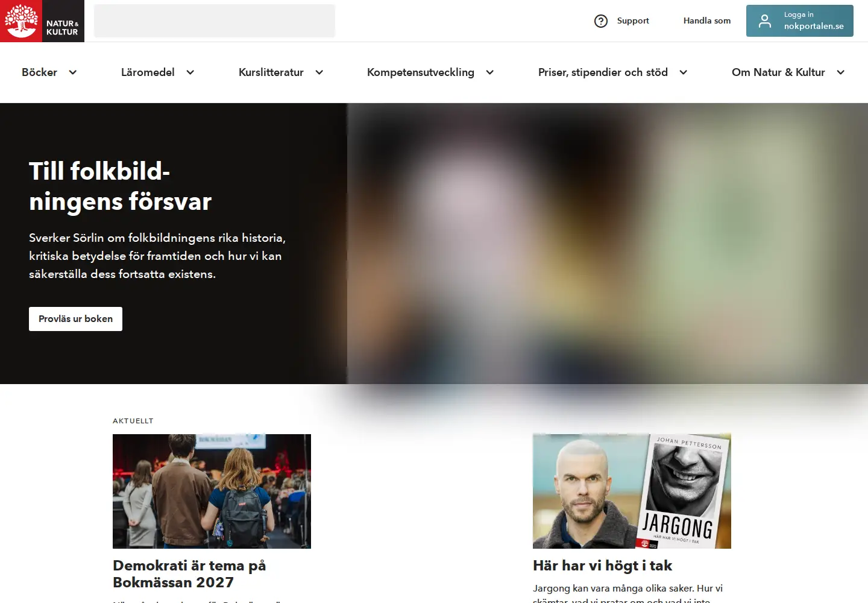Open Demokrati är tema på Bokmässan 2027
The height and width of the screenshot is (603, 868).
[189, 574]
